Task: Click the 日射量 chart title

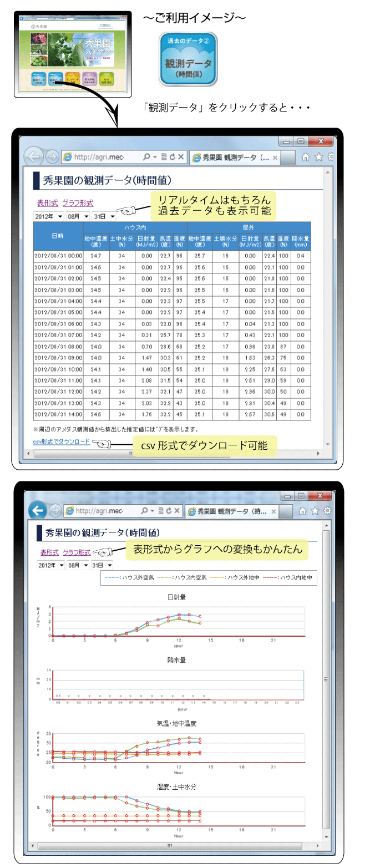Action: (x=176, y=597)
